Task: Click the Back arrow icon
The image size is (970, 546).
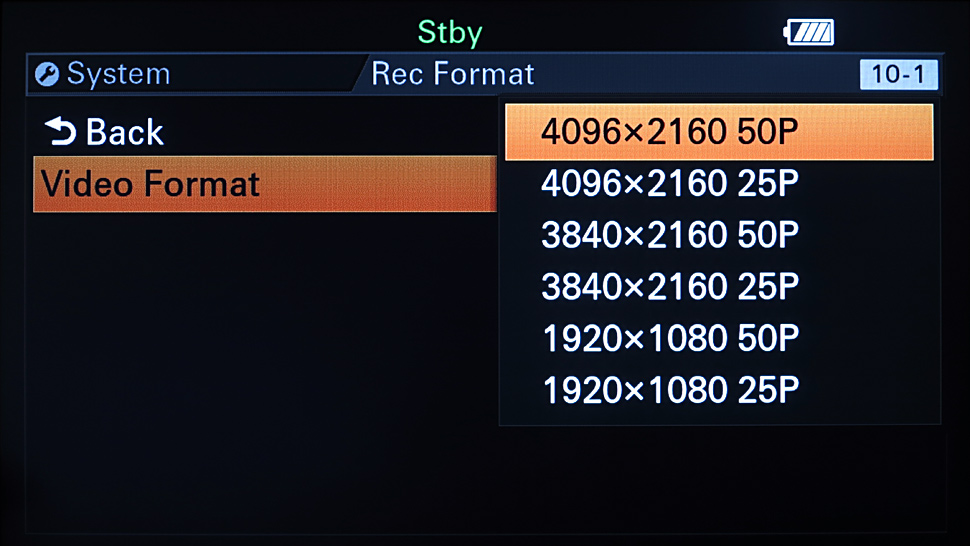Action: point(60,131)
